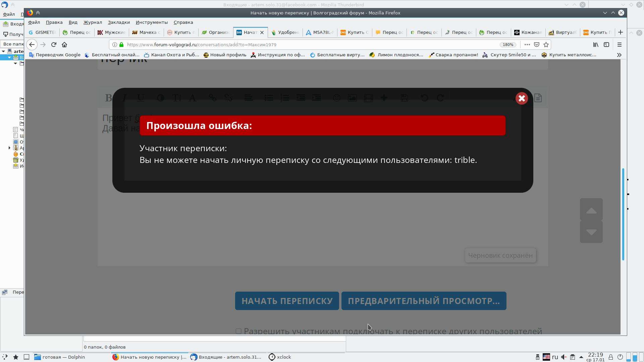The height and width of the screenshot is (362, 644).
Task: Open a new tab with plus button
Action: [x=621, y=32]
